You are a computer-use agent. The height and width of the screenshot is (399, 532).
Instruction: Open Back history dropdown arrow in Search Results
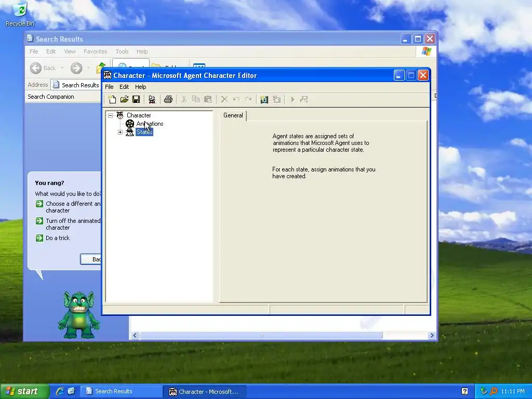point(62,68)
